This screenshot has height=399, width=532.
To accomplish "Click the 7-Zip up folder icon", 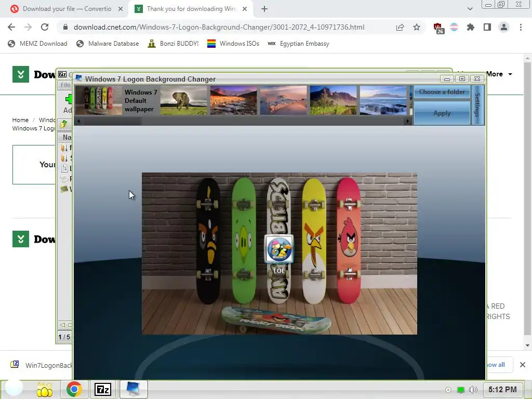I will (x=64, y=125).
